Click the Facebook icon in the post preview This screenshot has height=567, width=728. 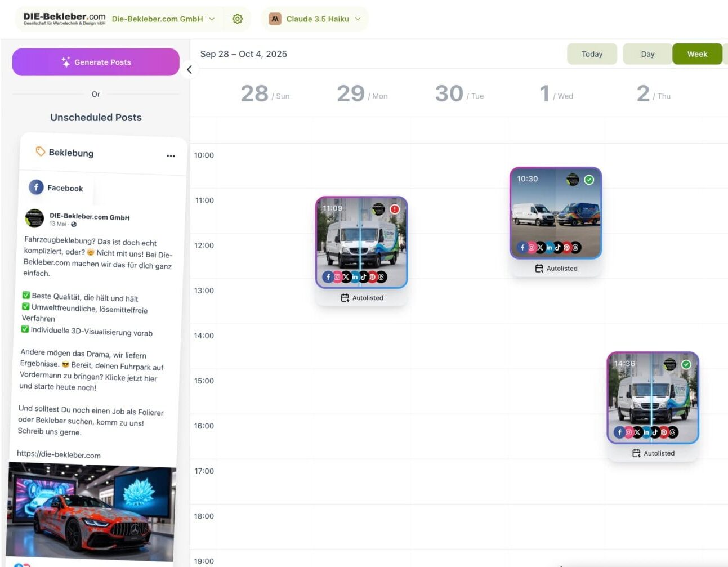[36, 187]
